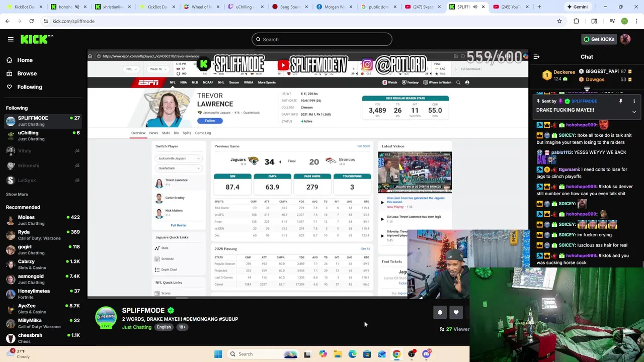Screen dimensions: 644x362
Task: Open Vitaly offline channel
Action: [x=43, y=151]
